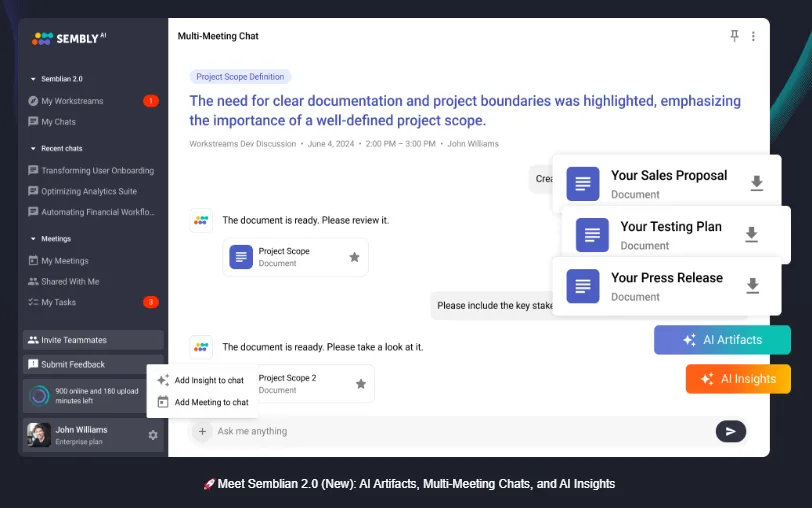This screenshot has height=508, width=812.
Task: Click the AI Insights button
Action: (738, 379)
